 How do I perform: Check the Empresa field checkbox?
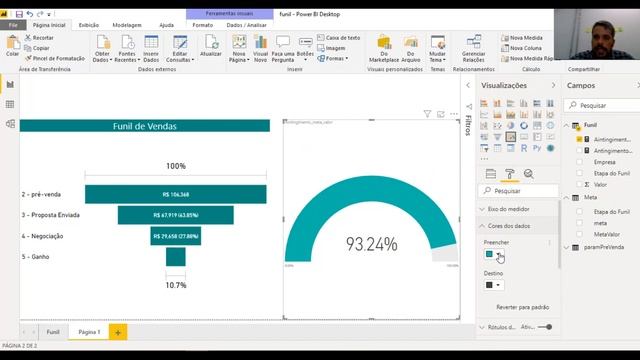[x=579, y=162]
